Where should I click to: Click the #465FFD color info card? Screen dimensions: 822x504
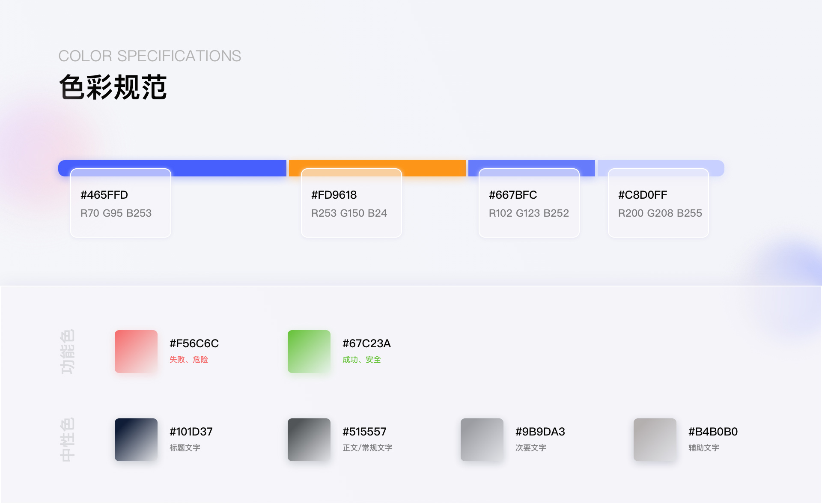click(121, 203)
